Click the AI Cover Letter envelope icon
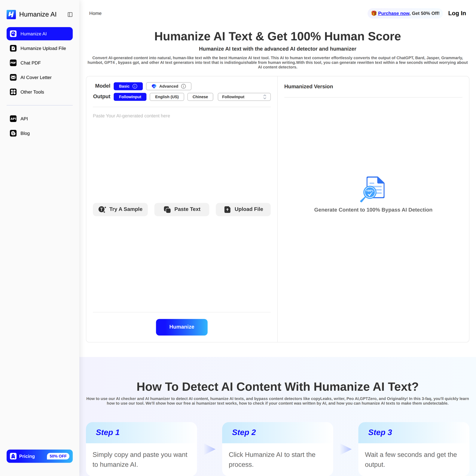The image size is (476, 476). (13, 77)
